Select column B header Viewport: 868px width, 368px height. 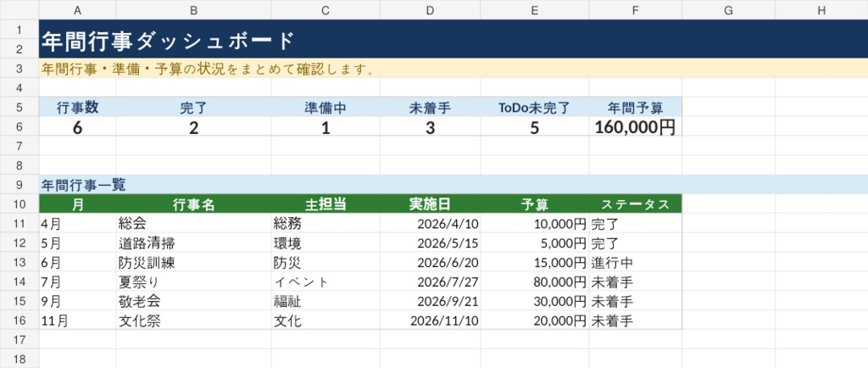tap(194, 9)
